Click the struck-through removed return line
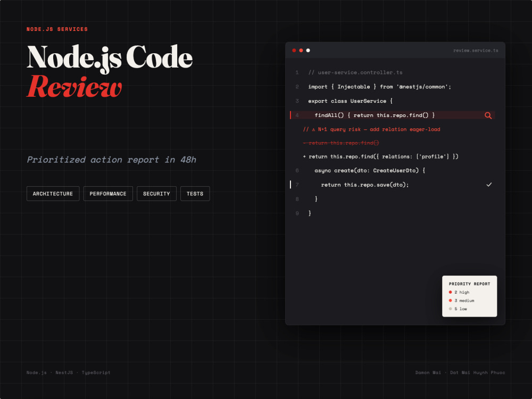532x399 pixels. point(341,143)
